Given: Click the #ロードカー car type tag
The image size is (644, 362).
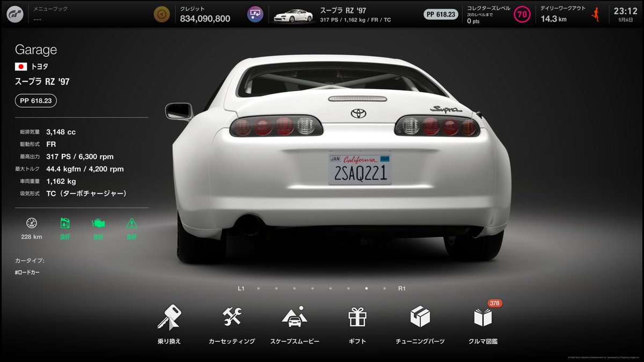Looking at the screenshot, I should coord(27,272).
